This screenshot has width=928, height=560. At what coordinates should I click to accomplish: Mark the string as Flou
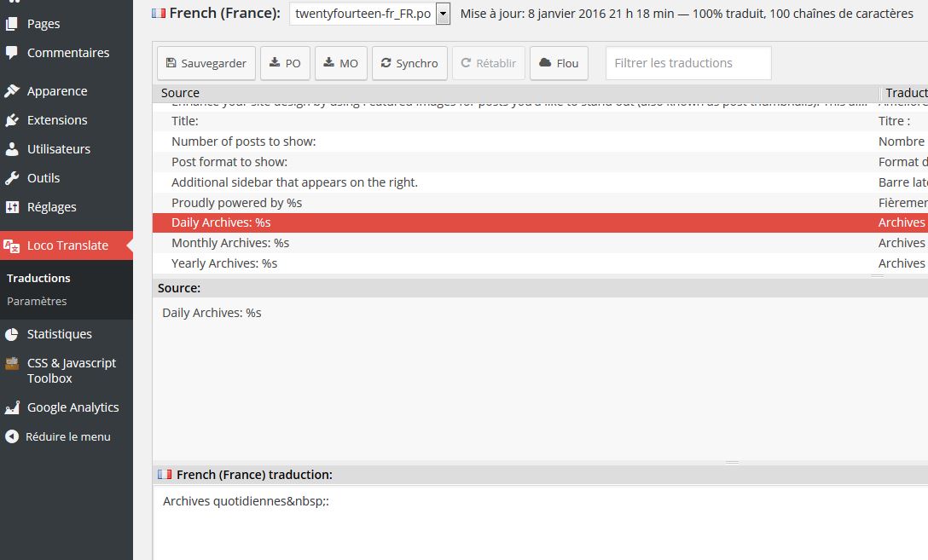559,63
